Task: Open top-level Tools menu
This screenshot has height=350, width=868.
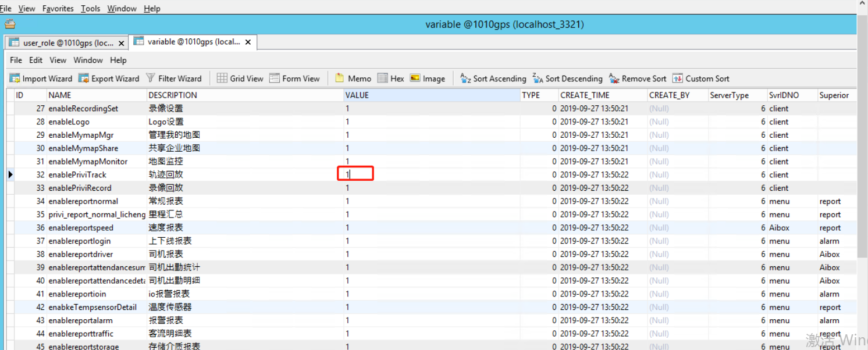Action: (x=90, y=9)
